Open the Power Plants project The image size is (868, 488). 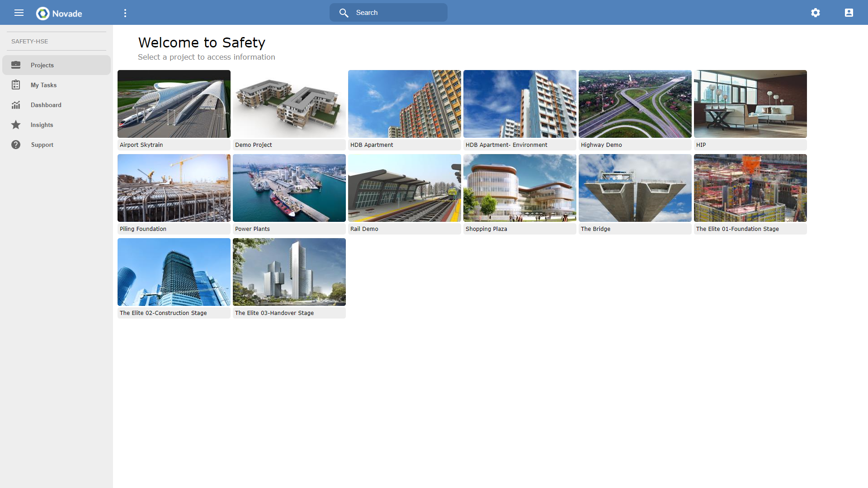click(x=289, y=188)
